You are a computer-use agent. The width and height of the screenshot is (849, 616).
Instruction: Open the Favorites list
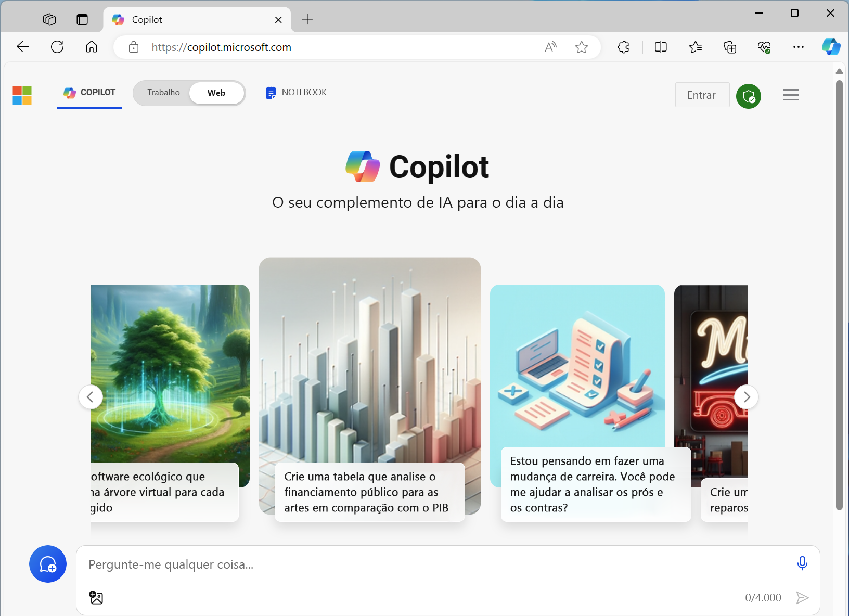click(x=696, y=47)
